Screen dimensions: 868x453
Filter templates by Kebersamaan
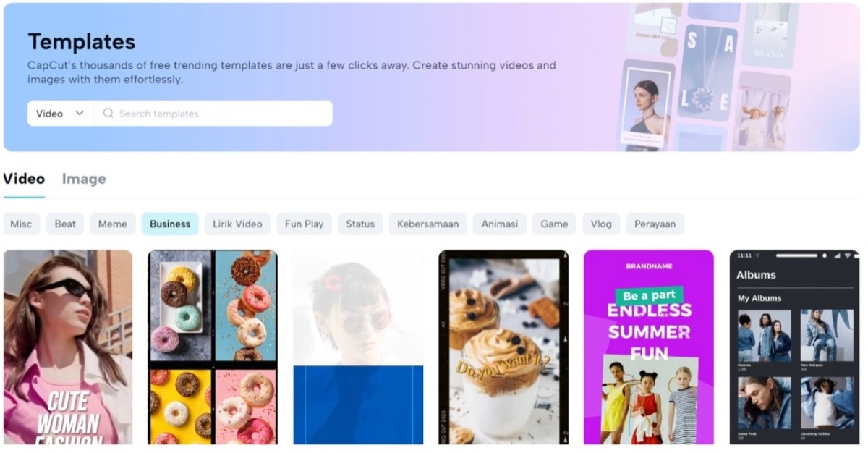(x=427, y=224)
